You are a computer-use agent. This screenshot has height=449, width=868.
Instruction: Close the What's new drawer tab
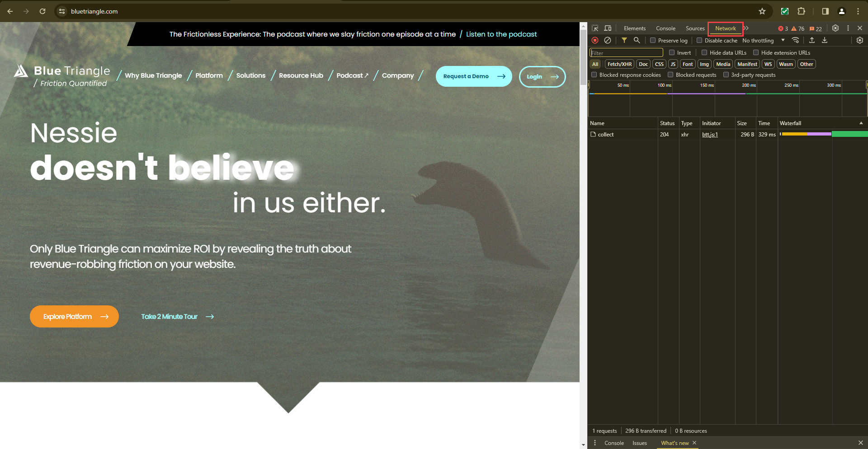coord(694,443)
